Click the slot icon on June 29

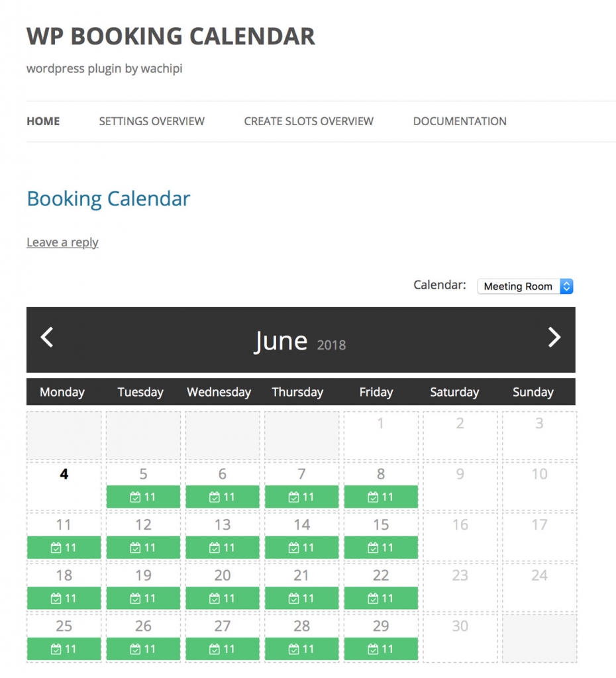(381, 649)
